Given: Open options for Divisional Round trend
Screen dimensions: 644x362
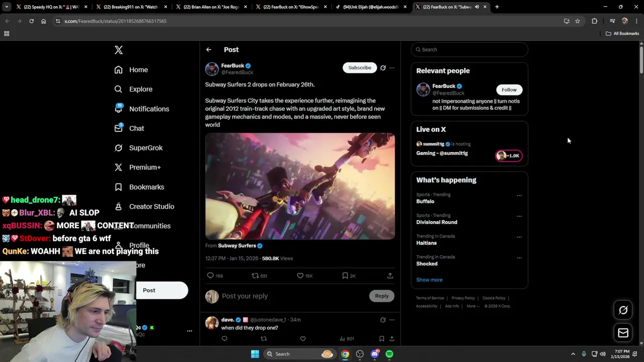Looking at the screenshot, I should click(519, 216).
